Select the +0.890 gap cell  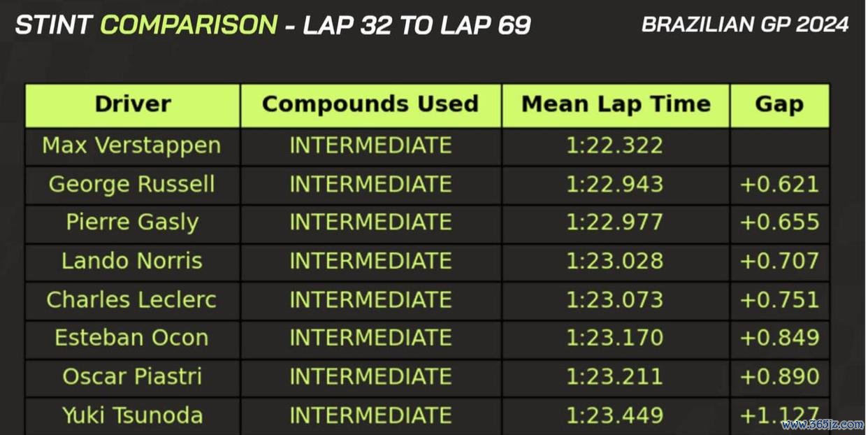[779, 376]
